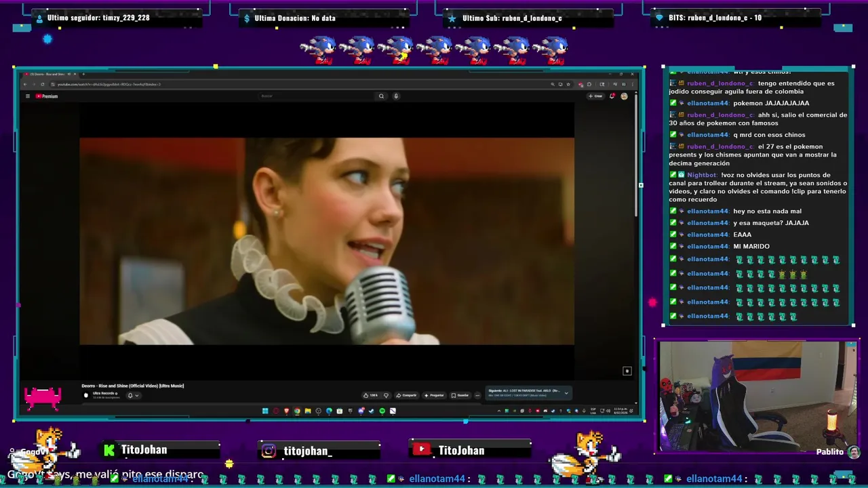Open the Ultra Records channel avatar
This screenshot has height=488, width=868.
(x=85, y=395)
